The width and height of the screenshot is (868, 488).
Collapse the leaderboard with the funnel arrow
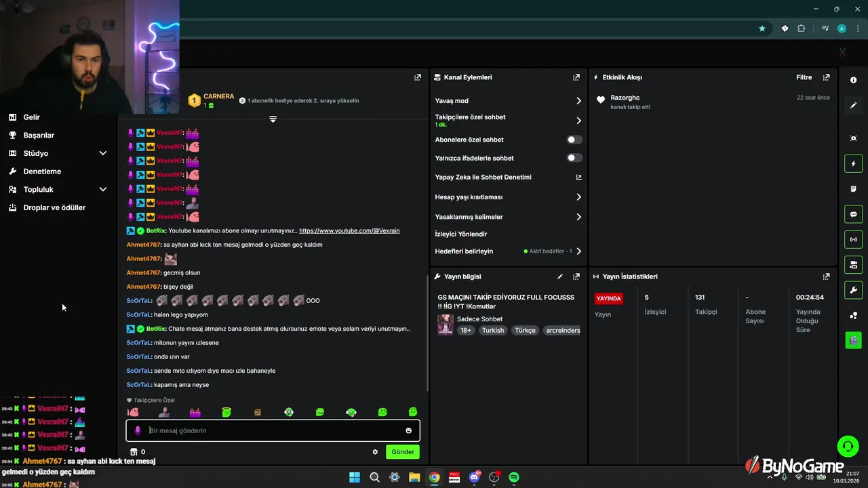pos(273,119)
